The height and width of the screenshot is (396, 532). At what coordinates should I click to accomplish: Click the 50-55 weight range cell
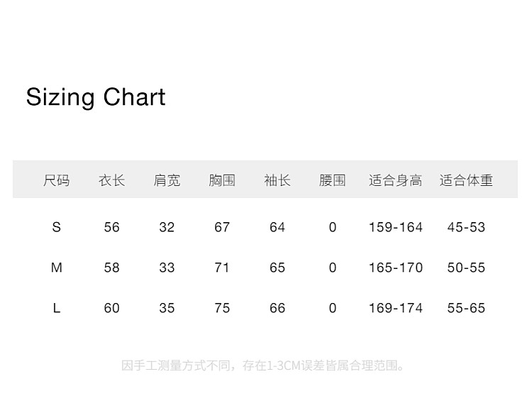(x=466, y=268)
